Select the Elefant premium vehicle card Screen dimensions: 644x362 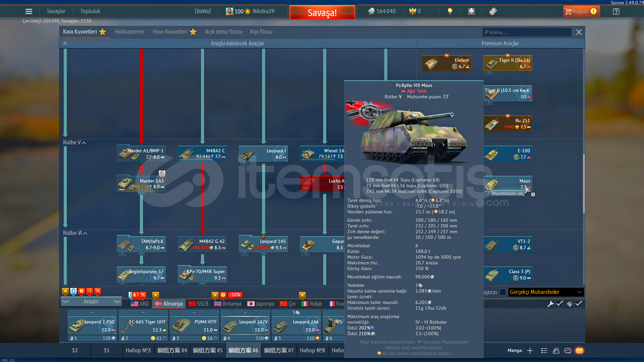click(447, 63)
